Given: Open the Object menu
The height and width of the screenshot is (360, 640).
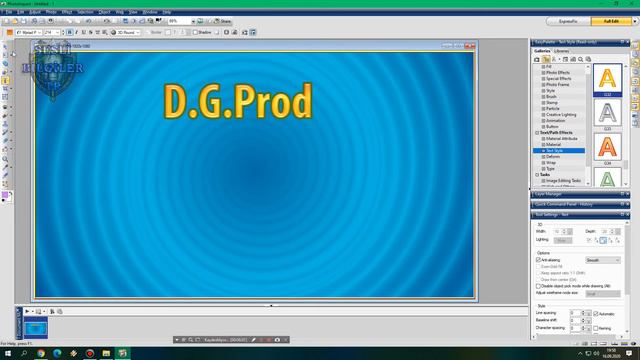Looking at the screenshot, I should pyautogui.click(x=104, y=12).
